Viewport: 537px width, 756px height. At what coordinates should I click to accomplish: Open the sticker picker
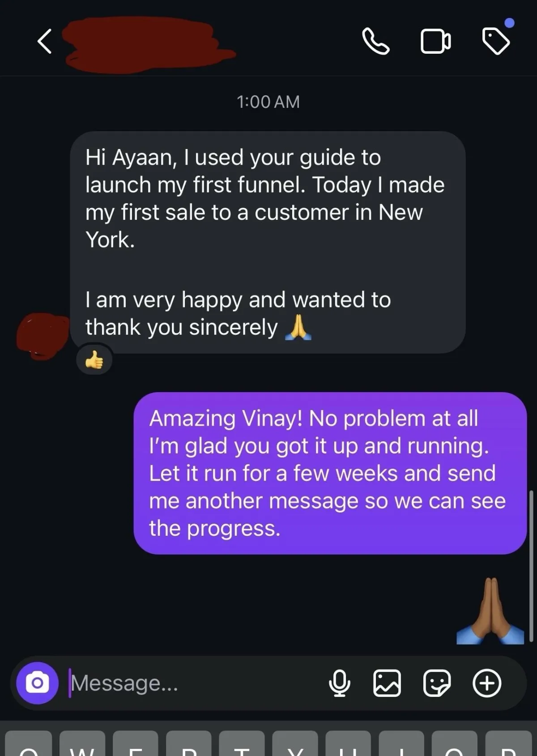click(x=437, y=683)
